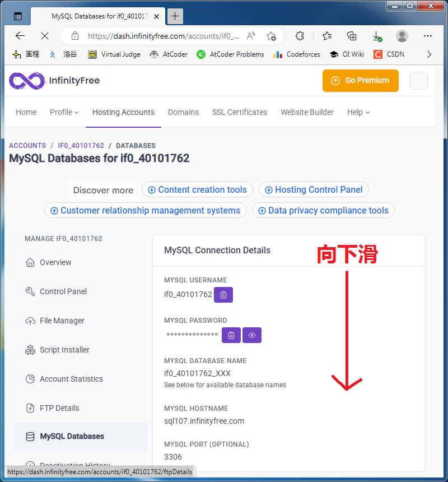Viewport: 448px width, 482px height.
Task: Go to the Home menu item
Action: coord(26,112)
